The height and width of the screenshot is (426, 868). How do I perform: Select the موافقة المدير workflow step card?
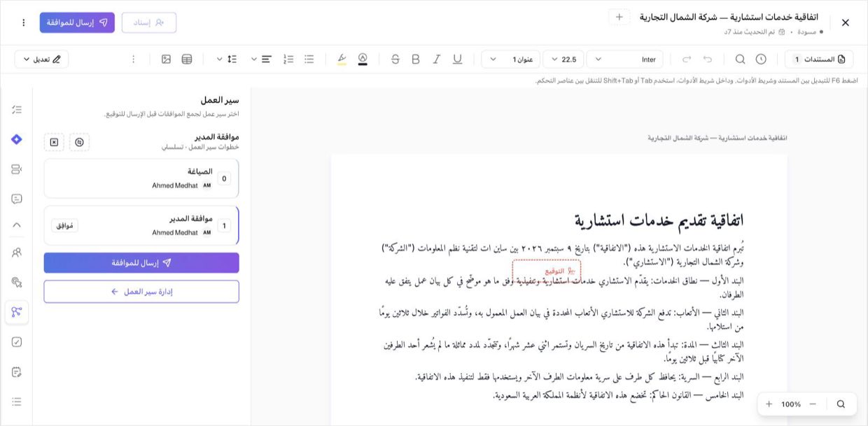pyautogui.click(x=141, y=225)
